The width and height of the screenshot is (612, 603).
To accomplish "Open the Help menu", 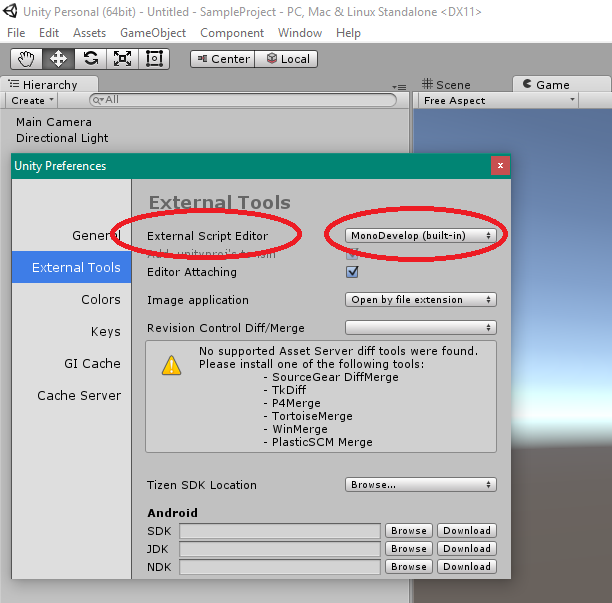I will coord(348,33).
